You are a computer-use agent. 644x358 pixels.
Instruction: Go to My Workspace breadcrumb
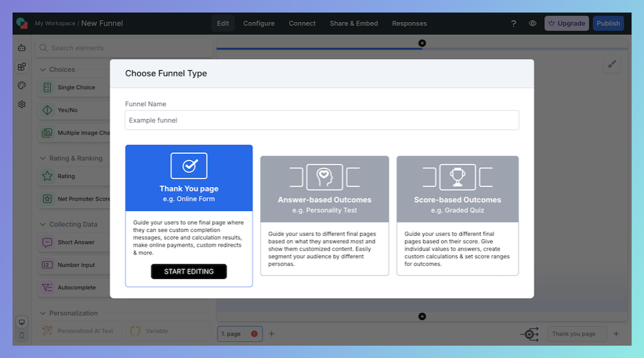click(55, 23)
